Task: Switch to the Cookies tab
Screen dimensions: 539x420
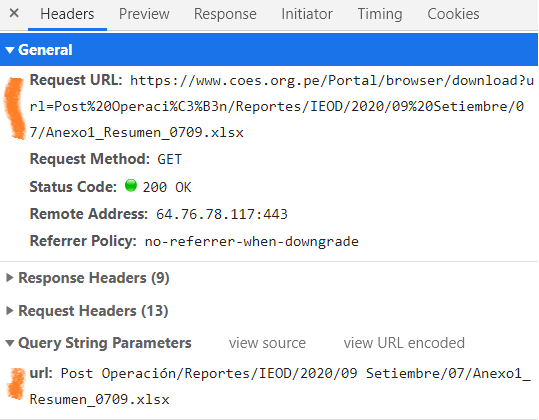Action: [x=453, y=14]
